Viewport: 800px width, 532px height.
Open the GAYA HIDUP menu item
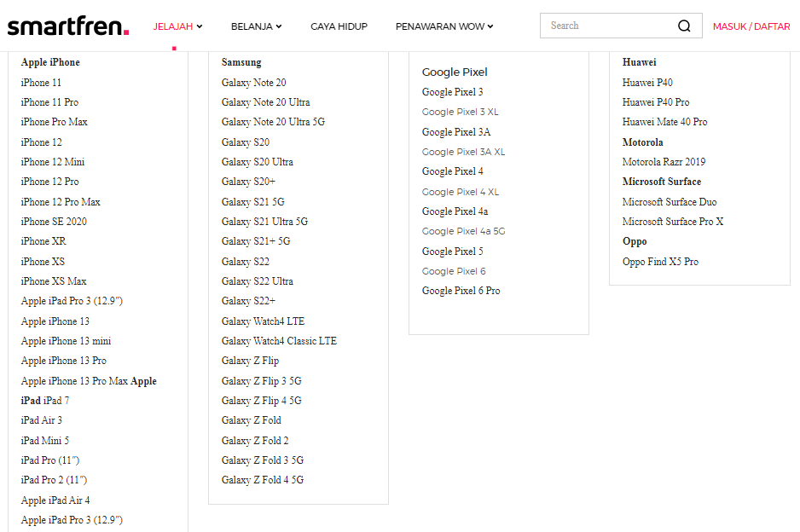coord(339,26)
